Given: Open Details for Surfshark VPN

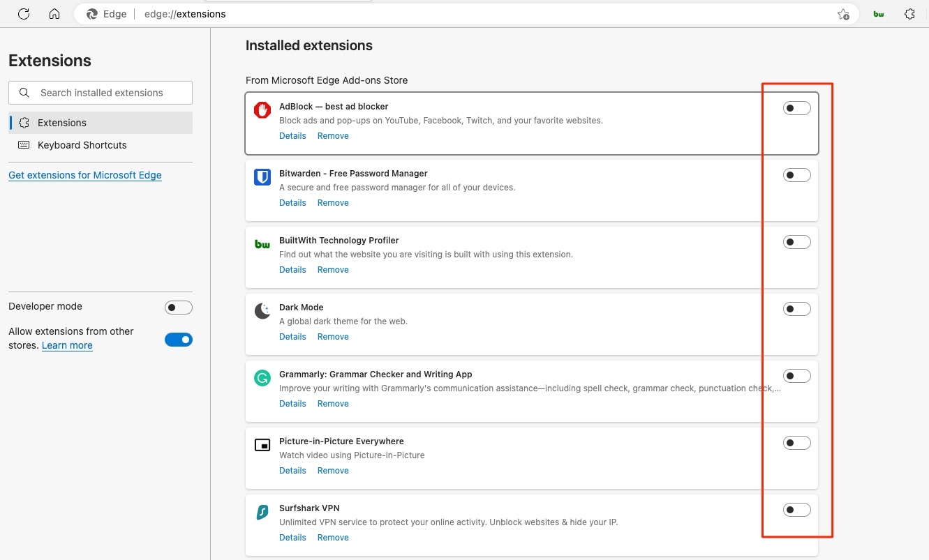Looking at the screenshot, I should click(x=292, y=537).
